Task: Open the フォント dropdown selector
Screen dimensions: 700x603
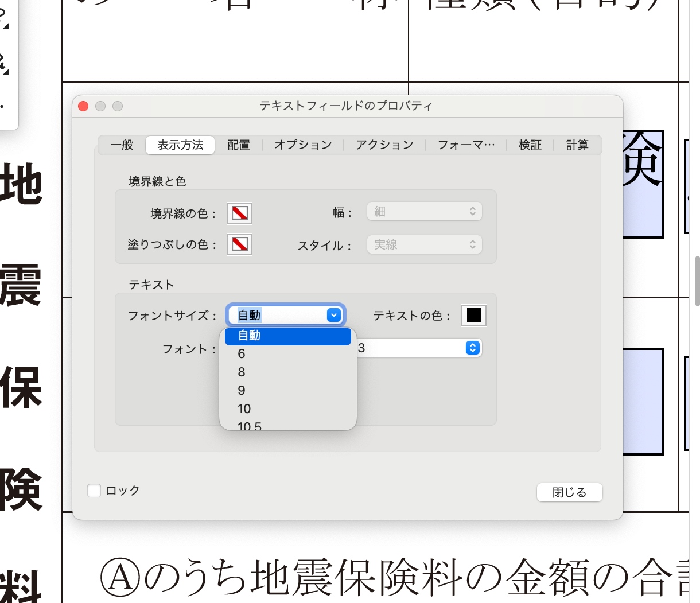Action: point(472,348)
